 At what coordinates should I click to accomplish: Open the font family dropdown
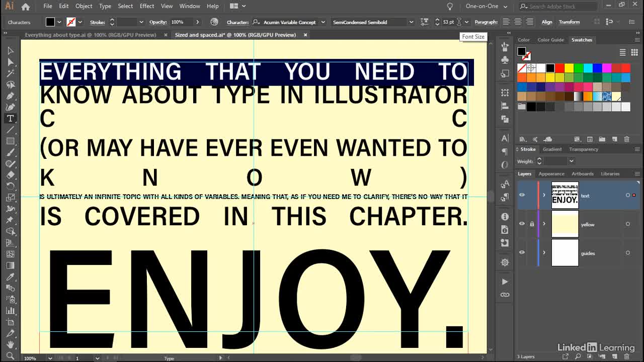coord(323,22)
